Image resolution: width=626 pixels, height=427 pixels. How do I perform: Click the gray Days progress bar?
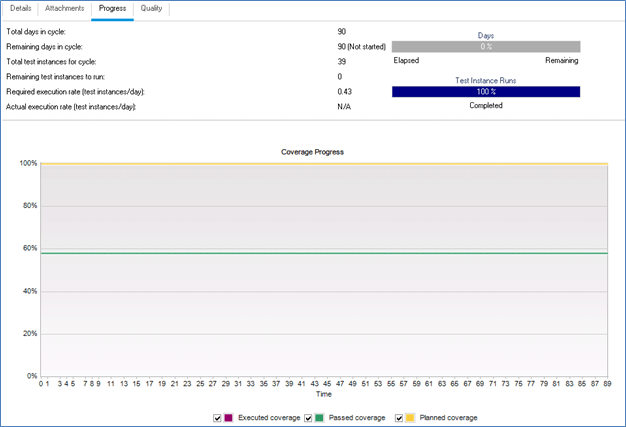point(485,46)
